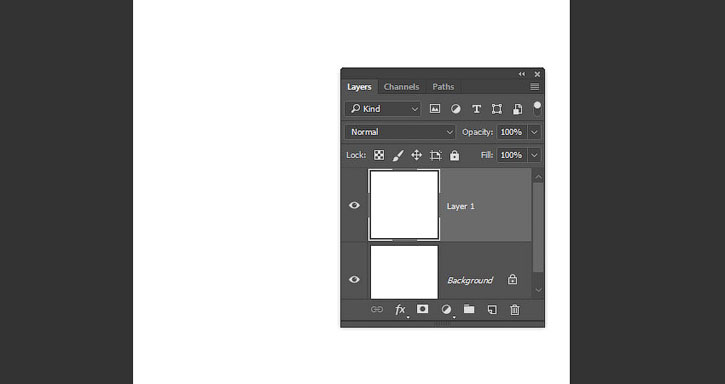Open Opacity slider dropdown arrow
This screenshot has height=384, width=725.
coord(534,132)
